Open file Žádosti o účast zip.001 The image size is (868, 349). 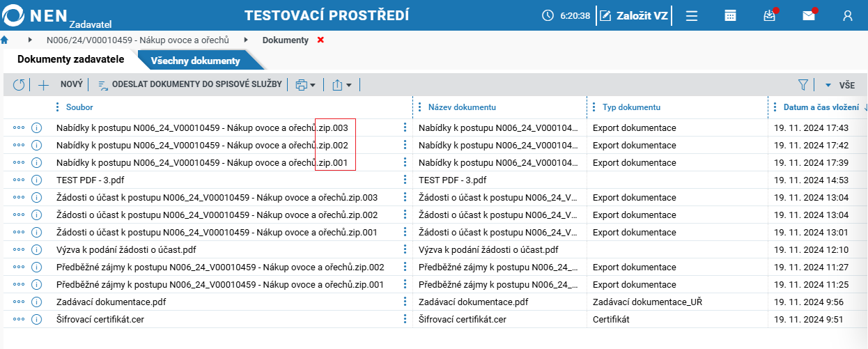(217, 233)
